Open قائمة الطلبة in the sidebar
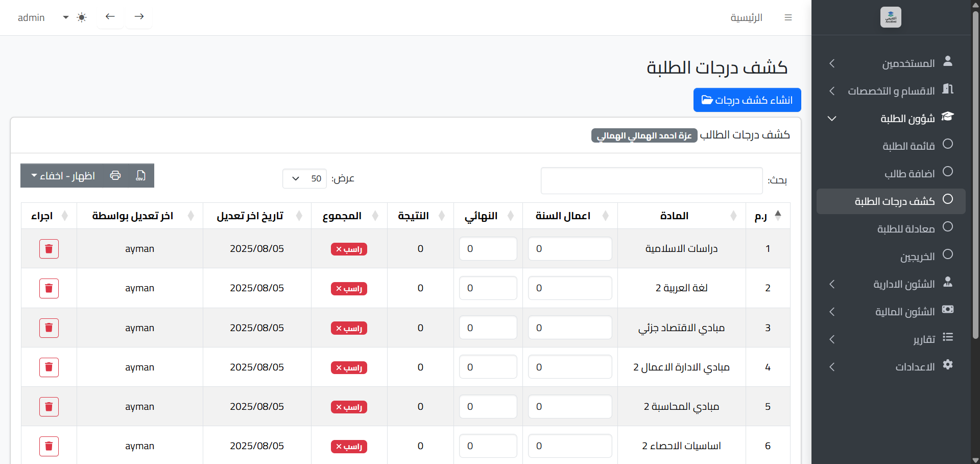Screen dimensions: 980x464 click(909, 146)
